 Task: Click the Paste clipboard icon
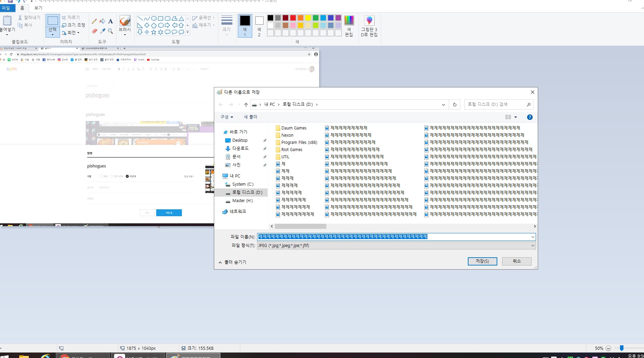tap(7, 21)
